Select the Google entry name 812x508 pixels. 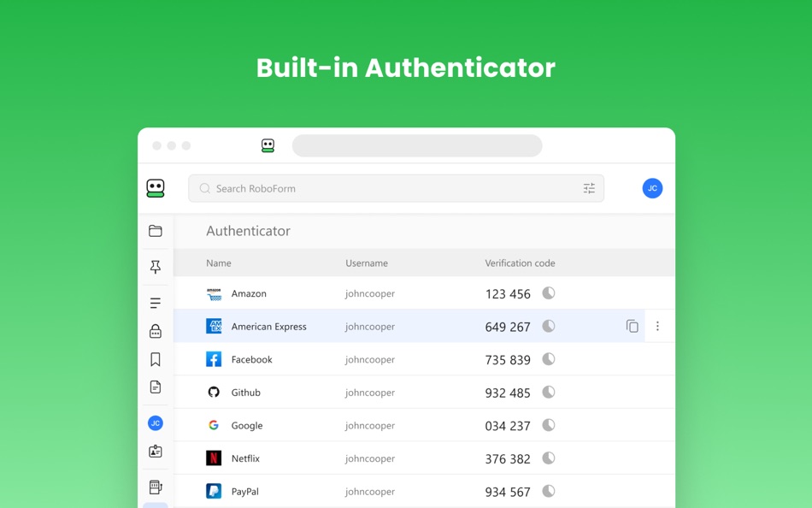coord(247,426)
